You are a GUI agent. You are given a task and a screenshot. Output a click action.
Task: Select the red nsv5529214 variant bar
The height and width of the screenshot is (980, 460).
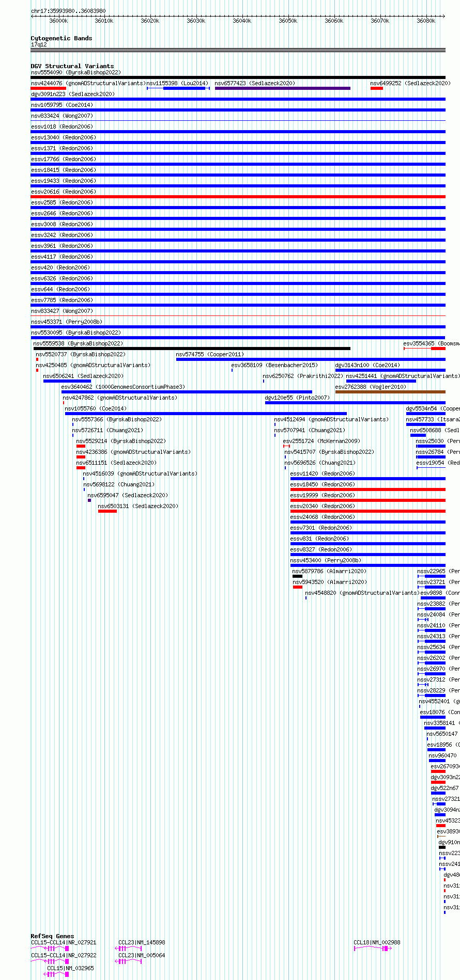81,446
